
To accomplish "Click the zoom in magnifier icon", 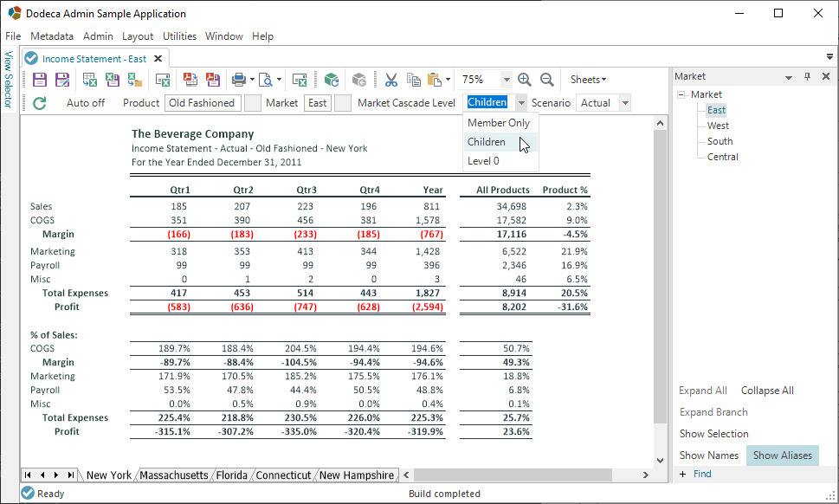I will point(525,80).
